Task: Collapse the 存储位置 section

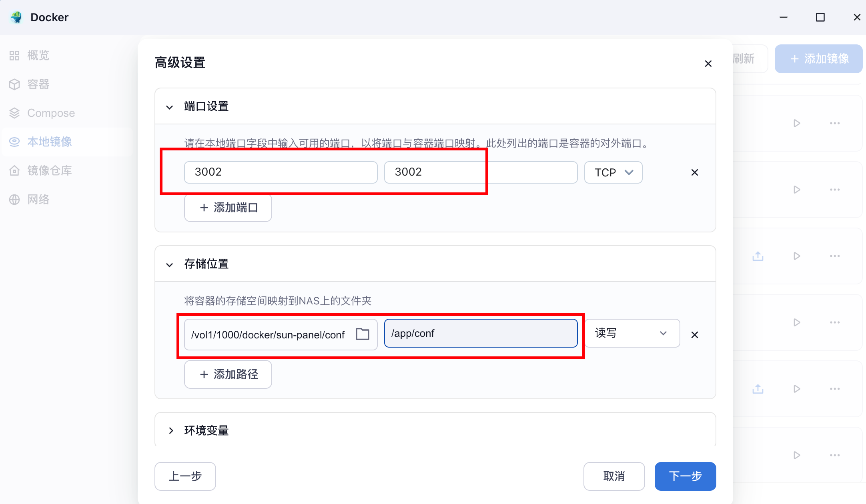Action: 170,264
